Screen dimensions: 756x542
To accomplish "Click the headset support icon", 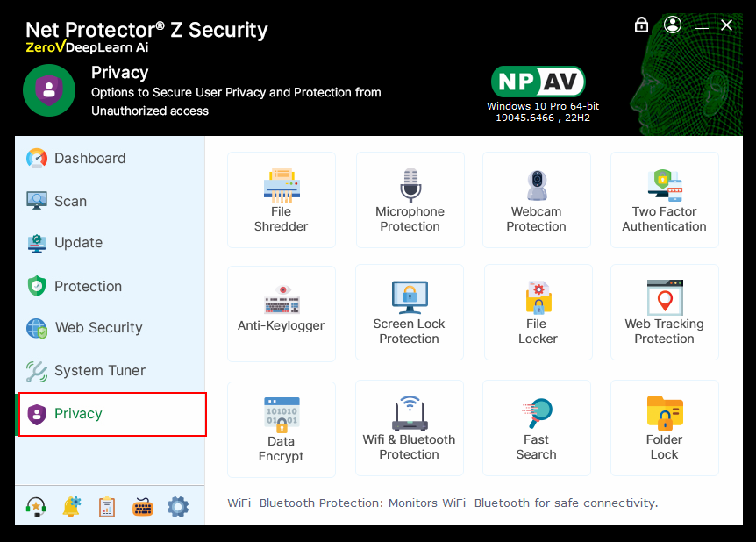I will coord(36,506).
